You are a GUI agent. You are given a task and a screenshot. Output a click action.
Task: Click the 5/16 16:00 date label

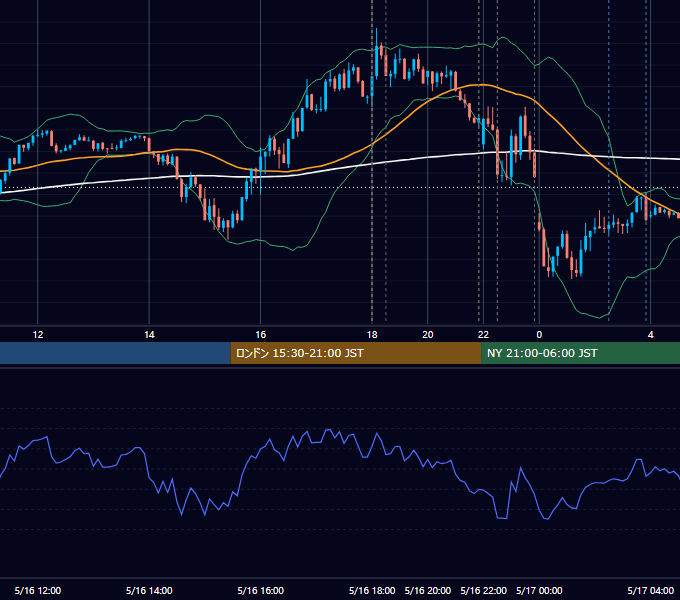click(x=261, y=590)
